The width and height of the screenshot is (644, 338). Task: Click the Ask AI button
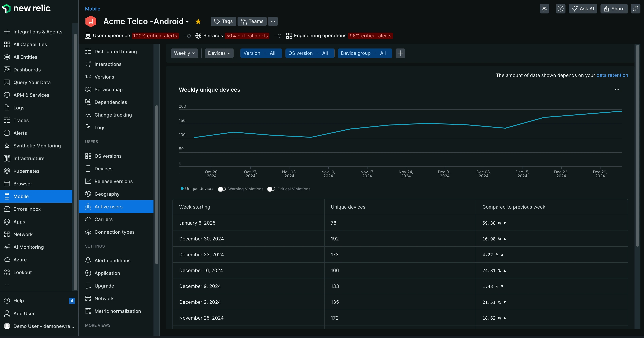(583, 9)
